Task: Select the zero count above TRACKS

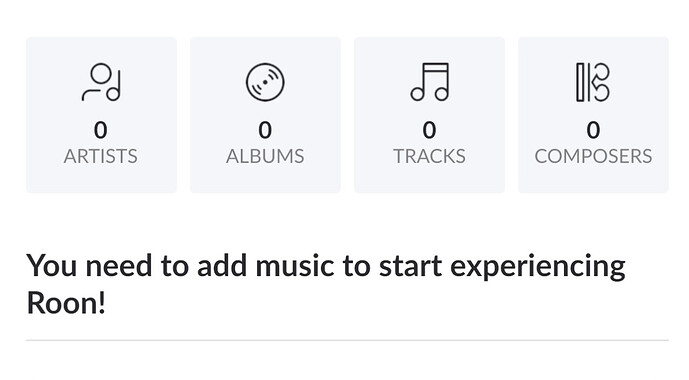Action: (429, 130)
